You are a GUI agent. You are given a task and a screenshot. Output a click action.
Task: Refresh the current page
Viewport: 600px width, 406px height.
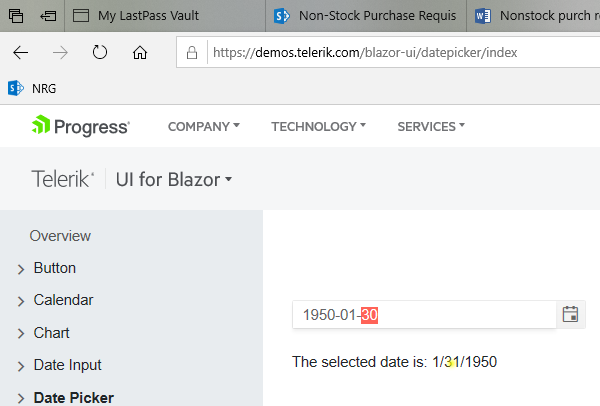100,52
